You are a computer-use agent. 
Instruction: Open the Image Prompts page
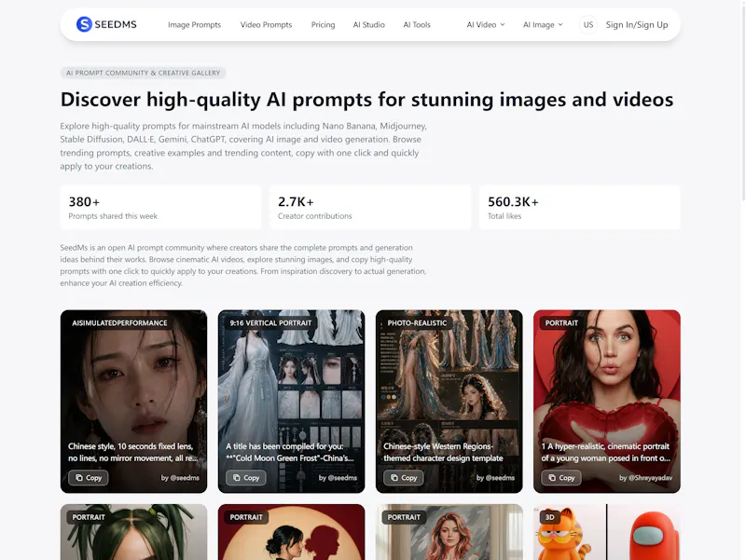194,25
